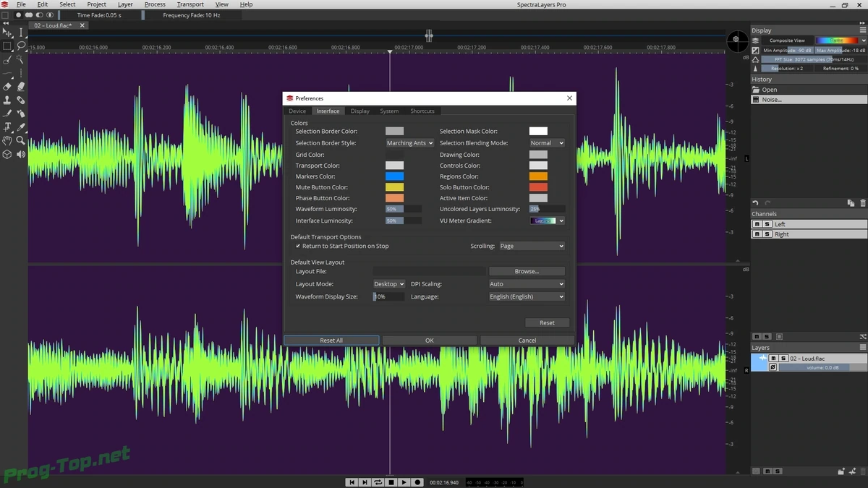Screen dimensions: 868x488
Task: Select the speaker playback tool
Action: click(x=21, y=154)
